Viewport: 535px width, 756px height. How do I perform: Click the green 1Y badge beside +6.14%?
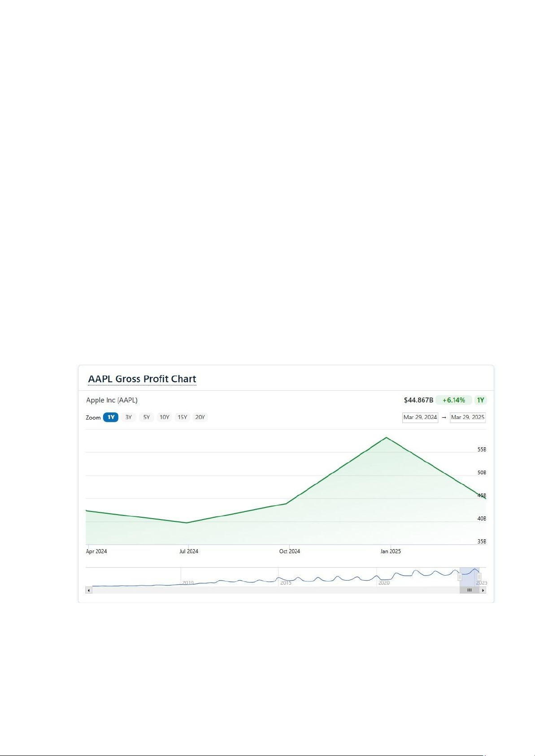coord(480,400)
